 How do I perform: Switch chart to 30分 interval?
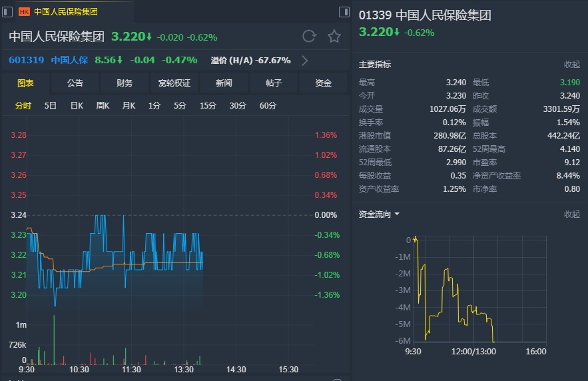pos(238,106)
